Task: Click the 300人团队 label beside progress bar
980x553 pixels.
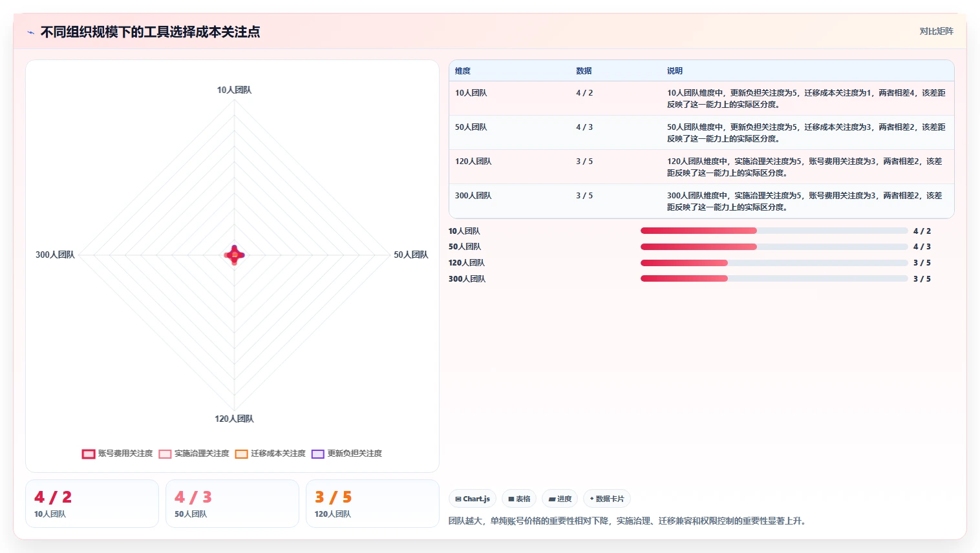Action: [x=467, y=279]
